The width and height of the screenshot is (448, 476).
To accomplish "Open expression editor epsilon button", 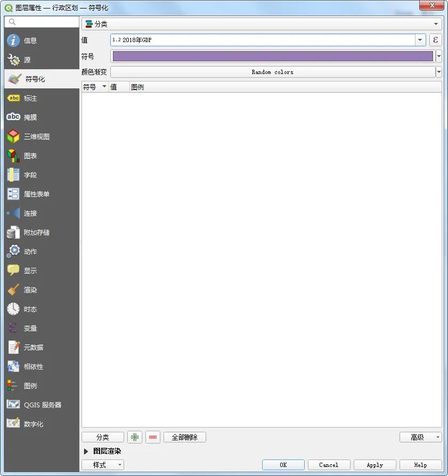I will (435, 40).
